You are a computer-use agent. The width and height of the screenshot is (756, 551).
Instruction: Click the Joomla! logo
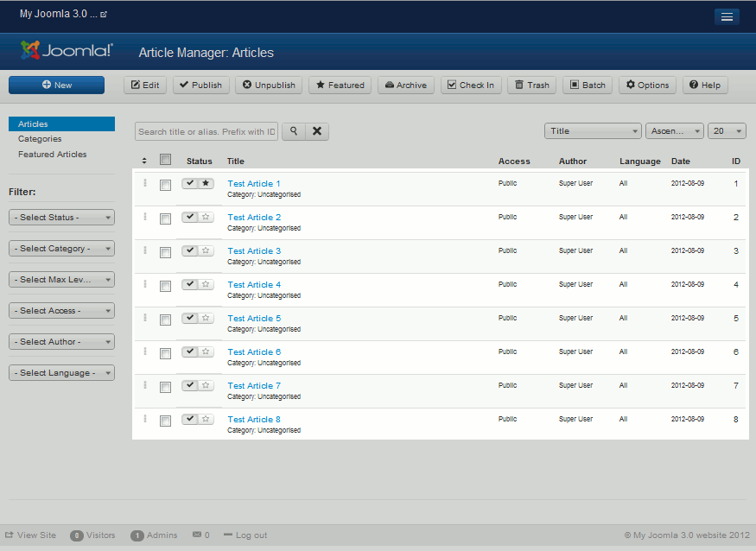click(x=67, y=51)
